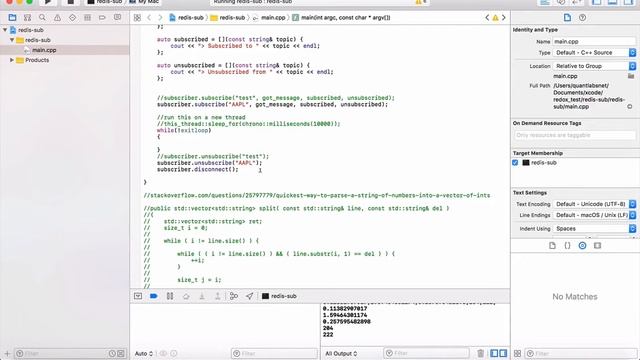Choose file location folder icon

pos(631,76)
